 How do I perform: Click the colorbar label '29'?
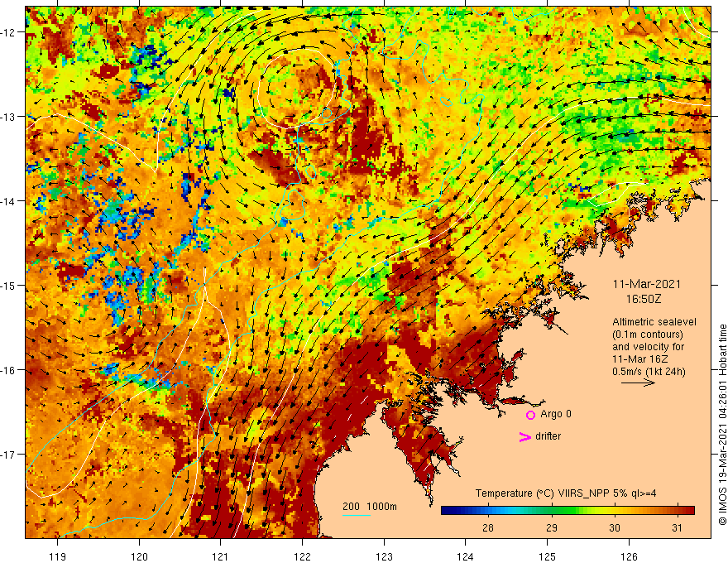pos(551,527)
